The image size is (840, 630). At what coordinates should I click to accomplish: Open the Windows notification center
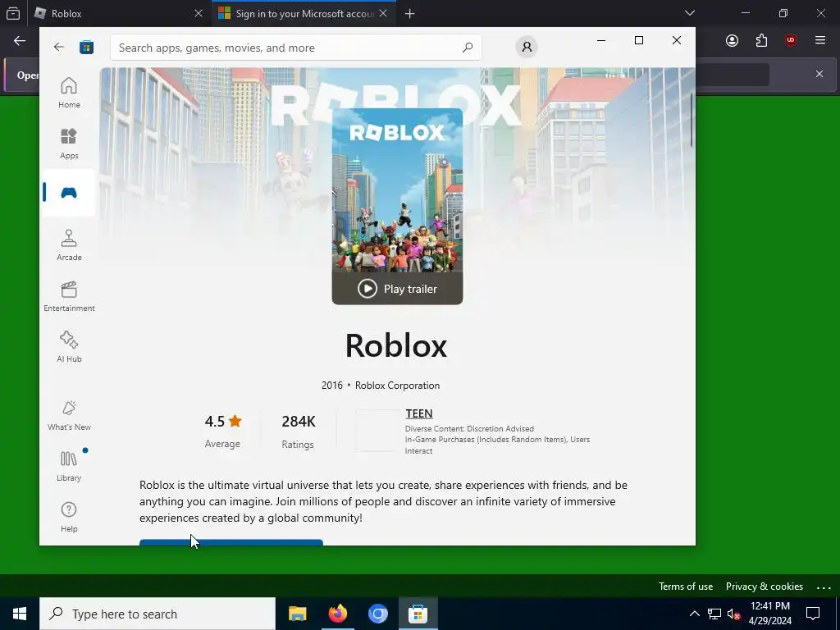click(x=813, y=614)
